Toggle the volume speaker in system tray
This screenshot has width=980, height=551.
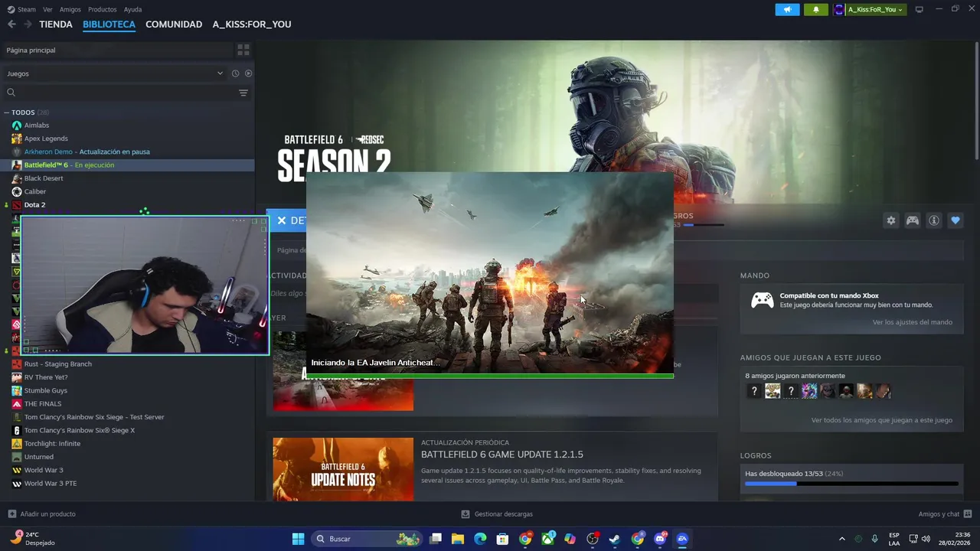tap(926, 539)
